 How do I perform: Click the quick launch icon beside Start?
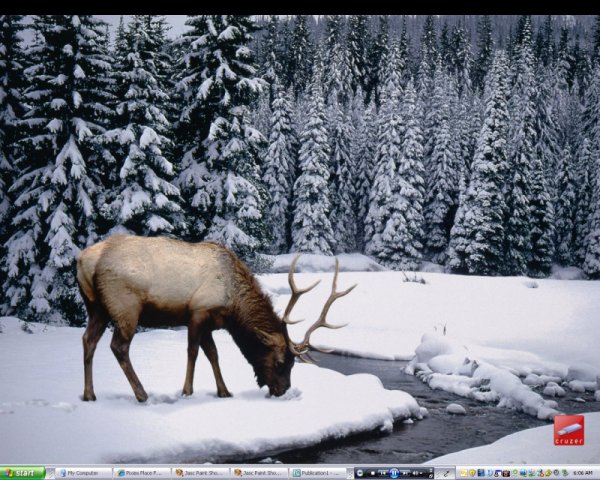click(51, 473)
